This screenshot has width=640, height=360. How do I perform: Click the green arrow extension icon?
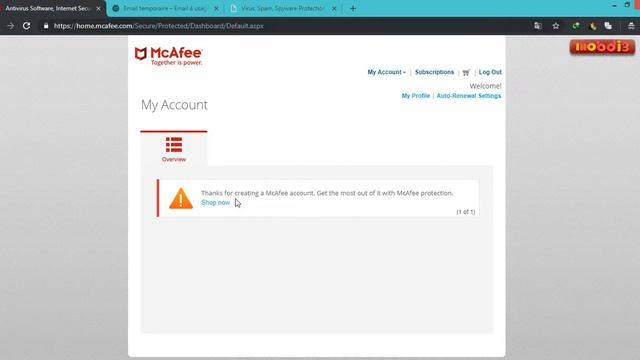point(576,26)
